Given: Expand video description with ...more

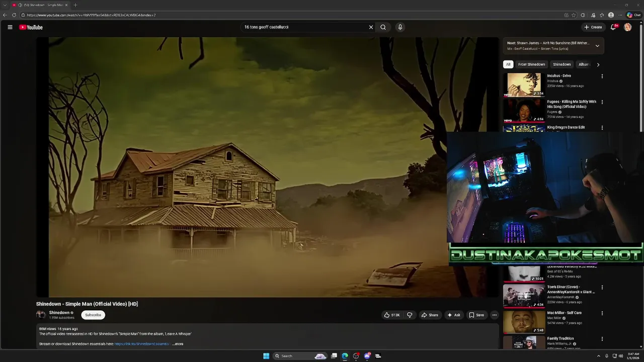Looking at the screenshot, I should tap(178, 344).
